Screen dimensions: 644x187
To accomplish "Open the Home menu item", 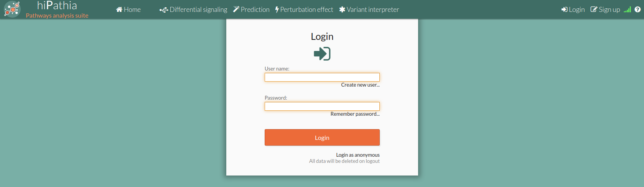I will pyautogui.click(x=128, y=10).
